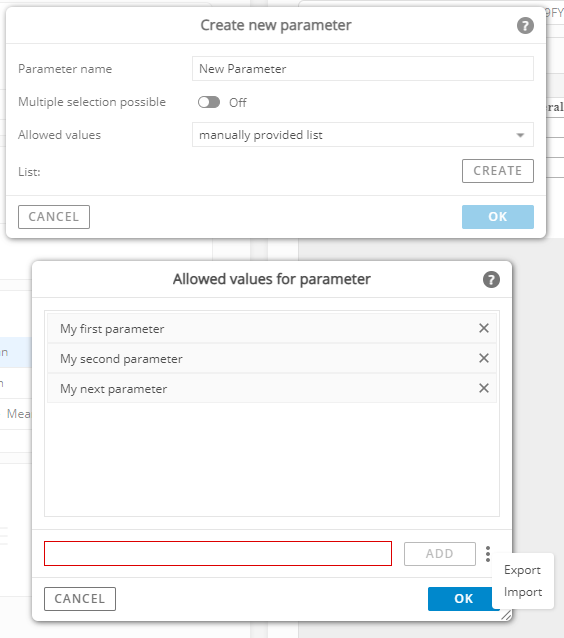Open the Allowed values dropdown
The width and height of the screenshot is (564, 638).
[363, 135]
